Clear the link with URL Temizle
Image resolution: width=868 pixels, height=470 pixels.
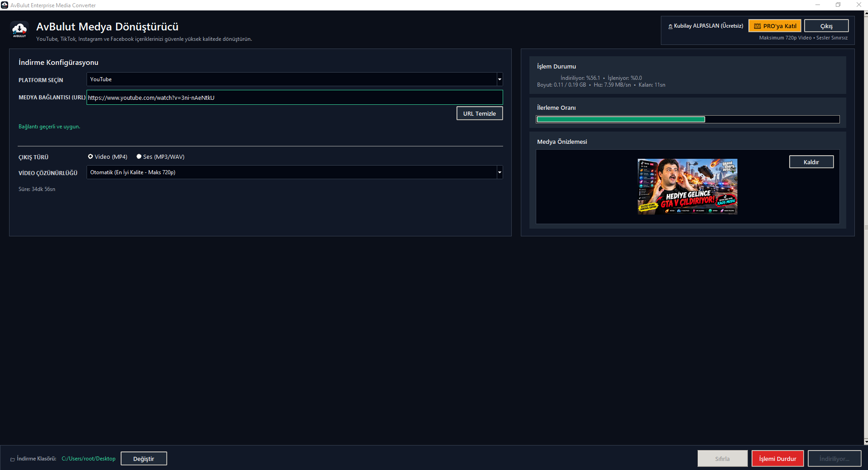[x=480, y=113]
